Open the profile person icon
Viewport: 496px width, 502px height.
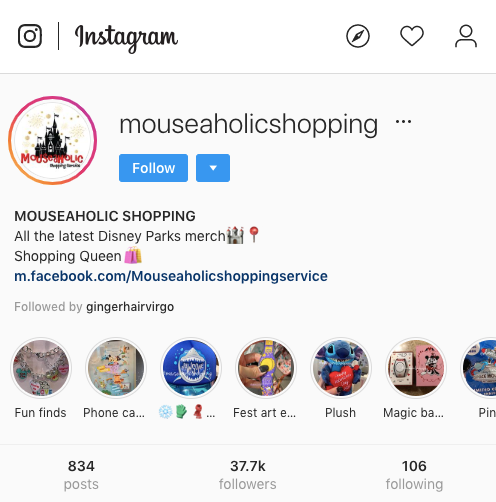(466, 36)
